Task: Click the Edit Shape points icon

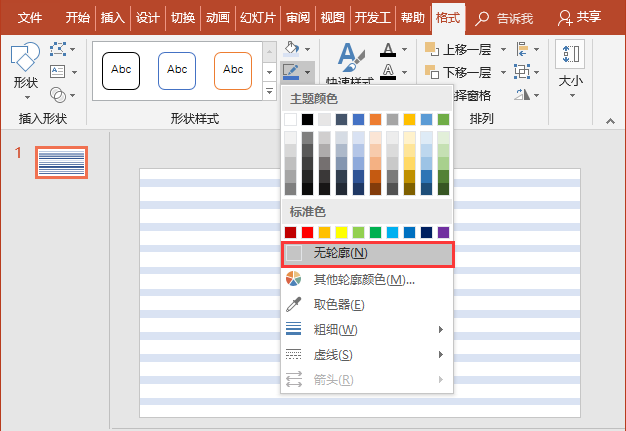Action: click(x=58, y=49)
